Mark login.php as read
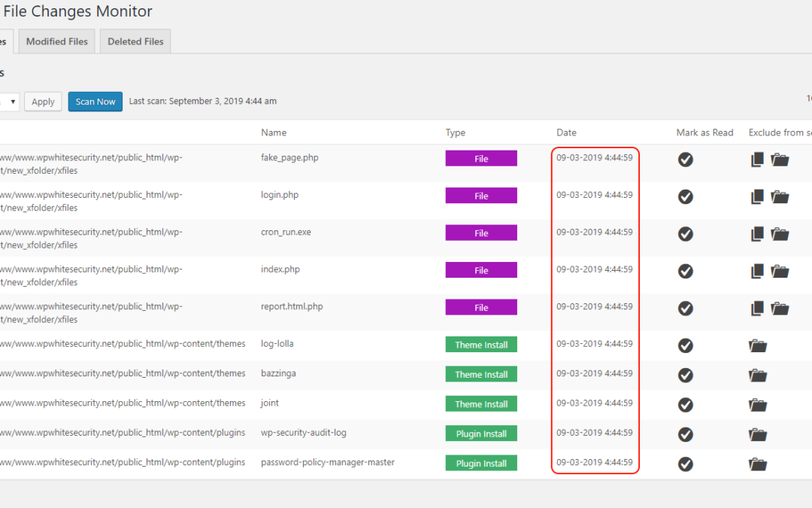This screenshot has width=812, height=508. click(685, 197)
